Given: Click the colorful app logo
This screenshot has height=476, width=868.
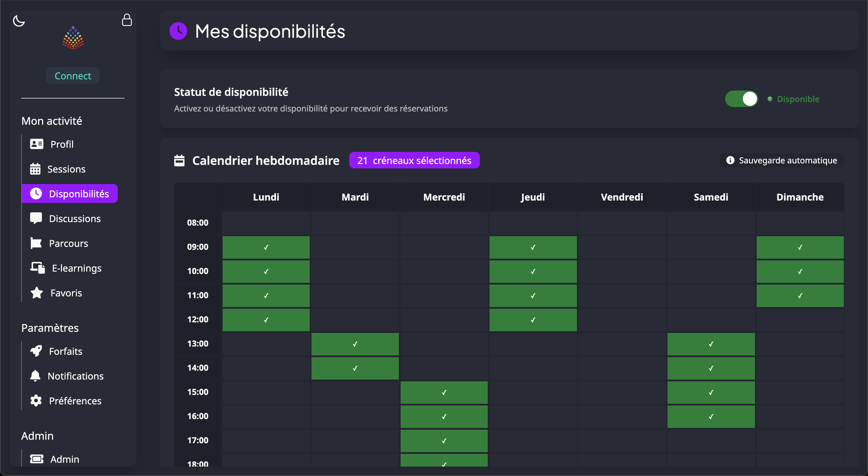Looking at the screenshot, I should coord(73,38).
